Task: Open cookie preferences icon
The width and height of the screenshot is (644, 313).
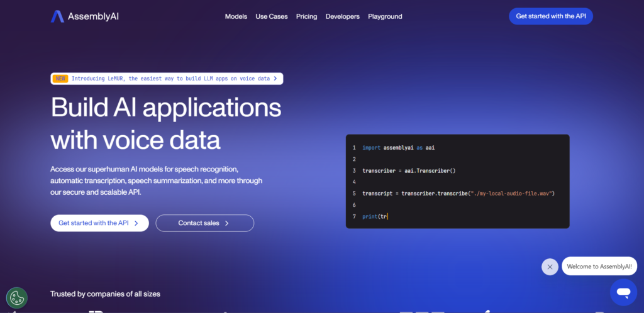Action: click(17, 298)
